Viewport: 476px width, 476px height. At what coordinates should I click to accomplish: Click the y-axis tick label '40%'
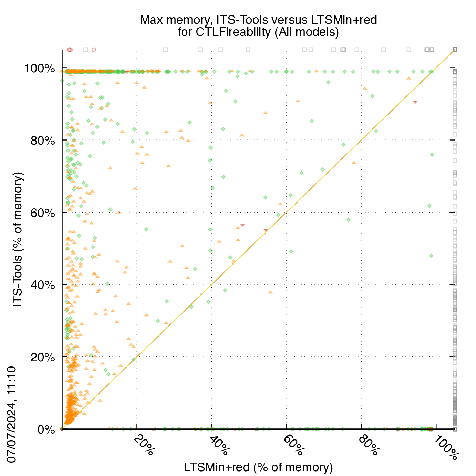[x=43, y=285]
